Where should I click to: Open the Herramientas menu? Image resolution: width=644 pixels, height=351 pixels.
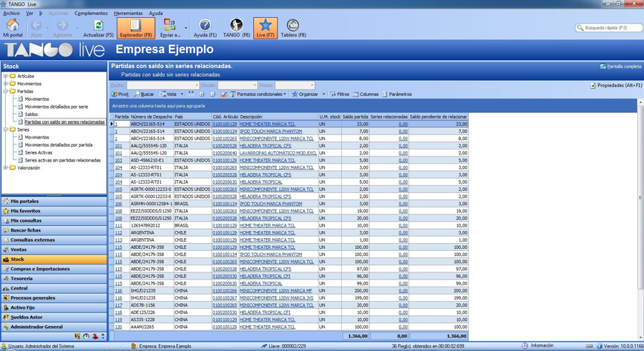pos(128,13)
